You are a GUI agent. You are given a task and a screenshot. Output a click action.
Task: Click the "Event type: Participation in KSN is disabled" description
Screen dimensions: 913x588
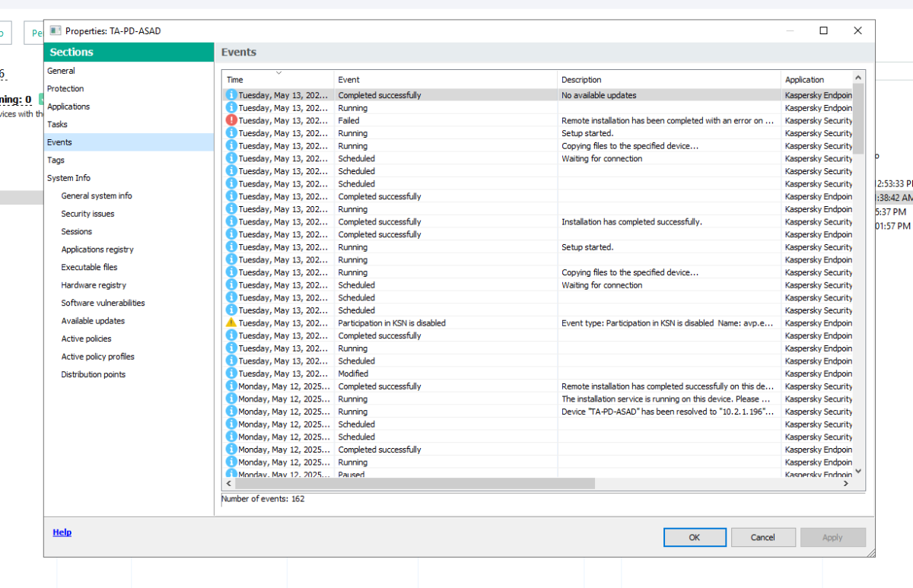point(667,323)
